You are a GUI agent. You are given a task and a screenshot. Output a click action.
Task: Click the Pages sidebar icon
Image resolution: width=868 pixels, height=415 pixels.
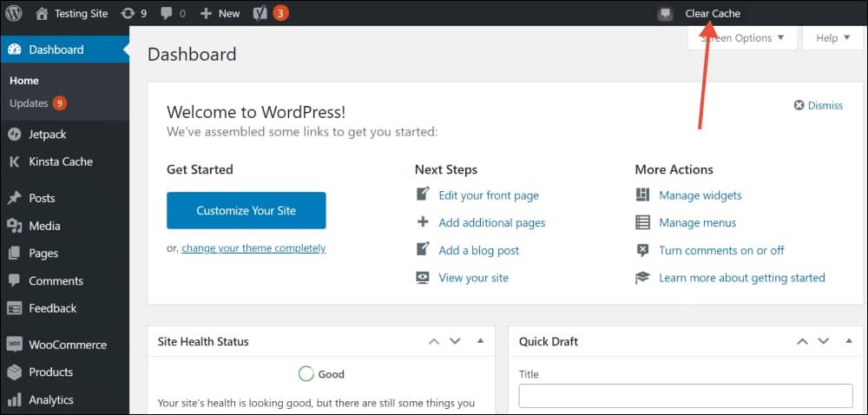[x=15, y=254]
